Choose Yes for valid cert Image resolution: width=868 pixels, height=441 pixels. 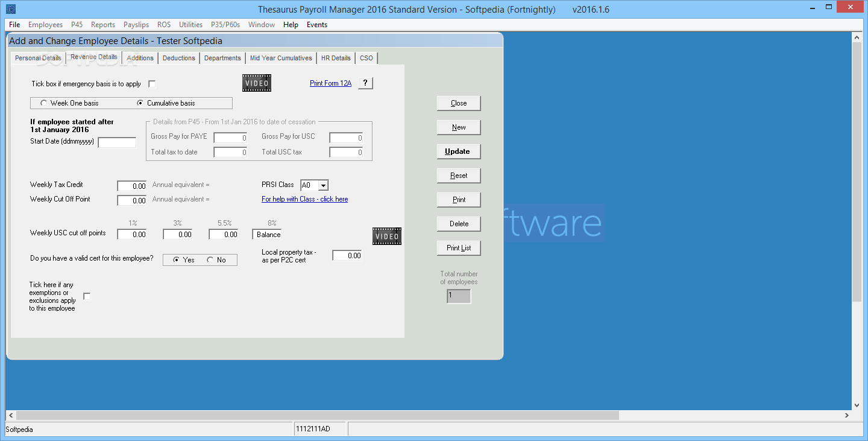click(176, 260)
